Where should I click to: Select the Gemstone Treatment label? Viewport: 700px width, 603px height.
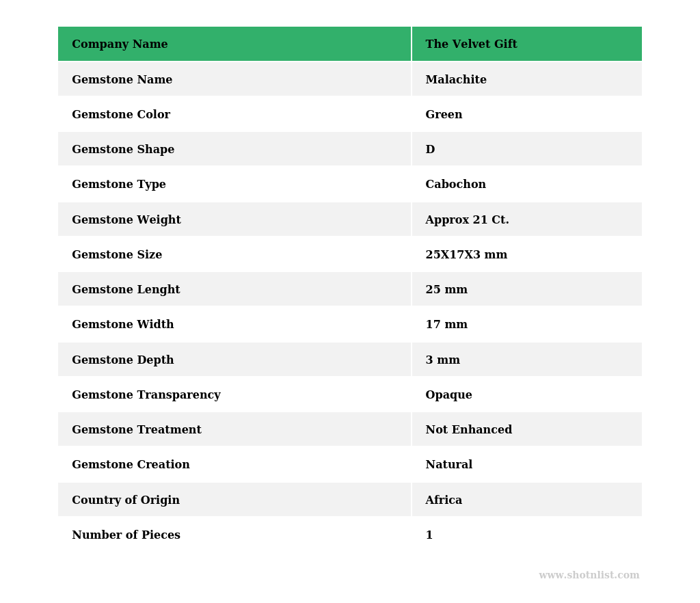[x=137, y=430]
